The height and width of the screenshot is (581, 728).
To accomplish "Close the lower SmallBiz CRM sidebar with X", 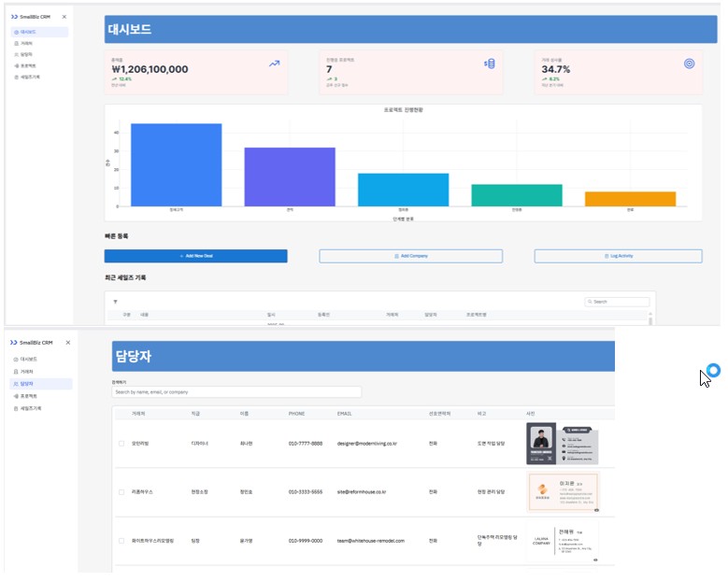I will coord(67,343).
